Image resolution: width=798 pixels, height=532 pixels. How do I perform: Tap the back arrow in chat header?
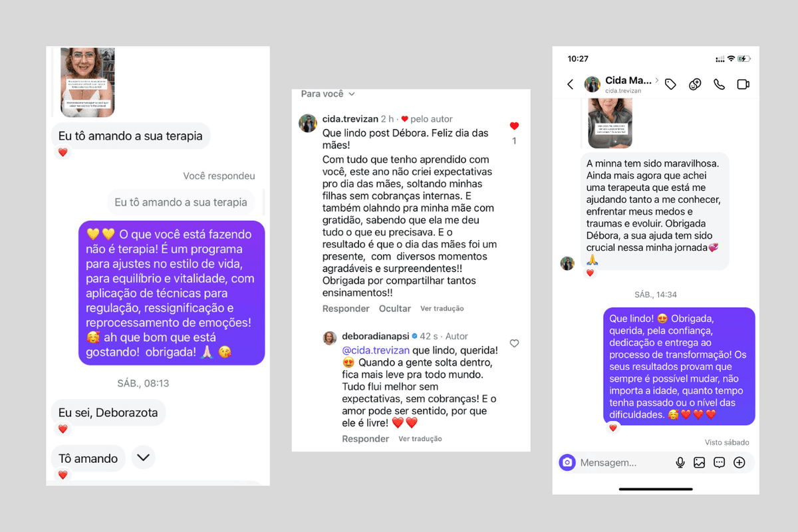[x=570, y=84]
